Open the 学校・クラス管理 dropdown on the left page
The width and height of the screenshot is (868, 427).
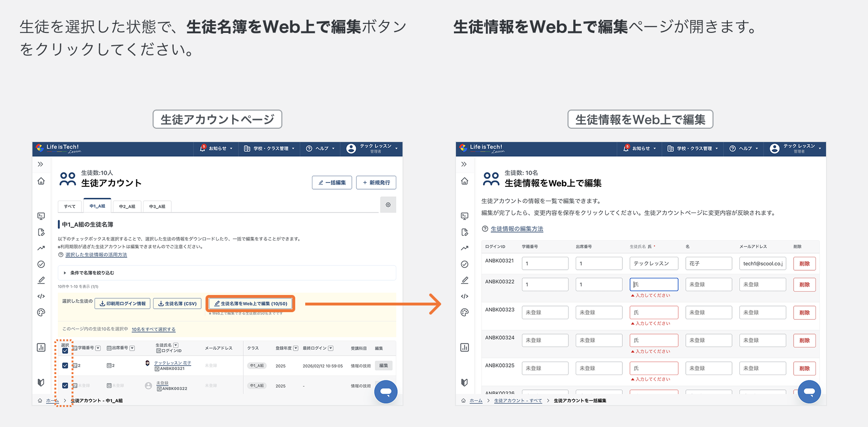[x=269, y=149]
